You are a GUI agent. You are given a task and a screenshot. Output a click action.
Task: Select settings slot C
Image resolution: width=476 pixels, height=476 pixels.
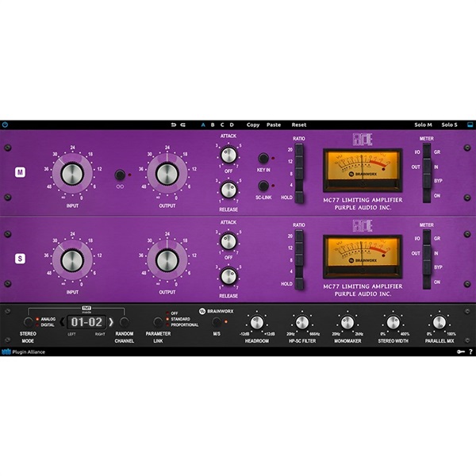tap(222, 125)
